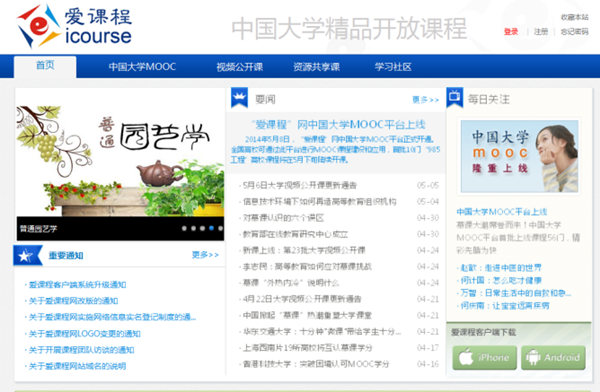Image resolution: width=600 pixels, height=392 pixels.
Task: Click the TV icon beside 每日关注
Action: click(455, 97)
